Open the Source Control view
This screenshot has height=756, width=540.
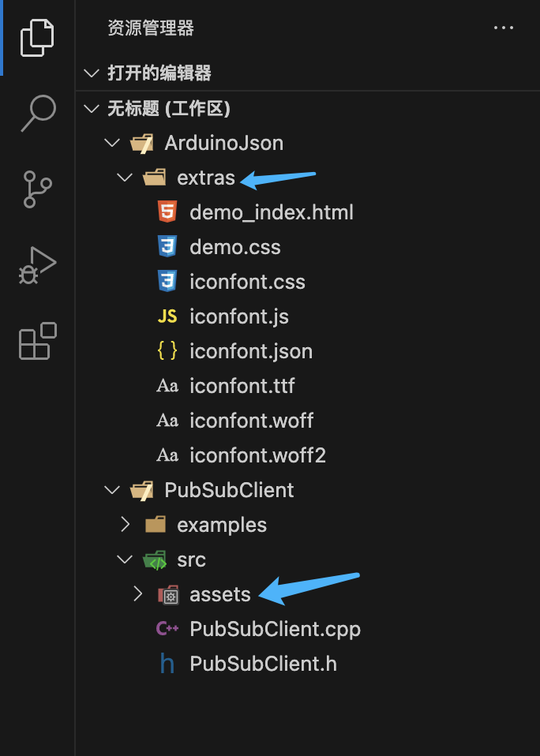coord(37,189)
